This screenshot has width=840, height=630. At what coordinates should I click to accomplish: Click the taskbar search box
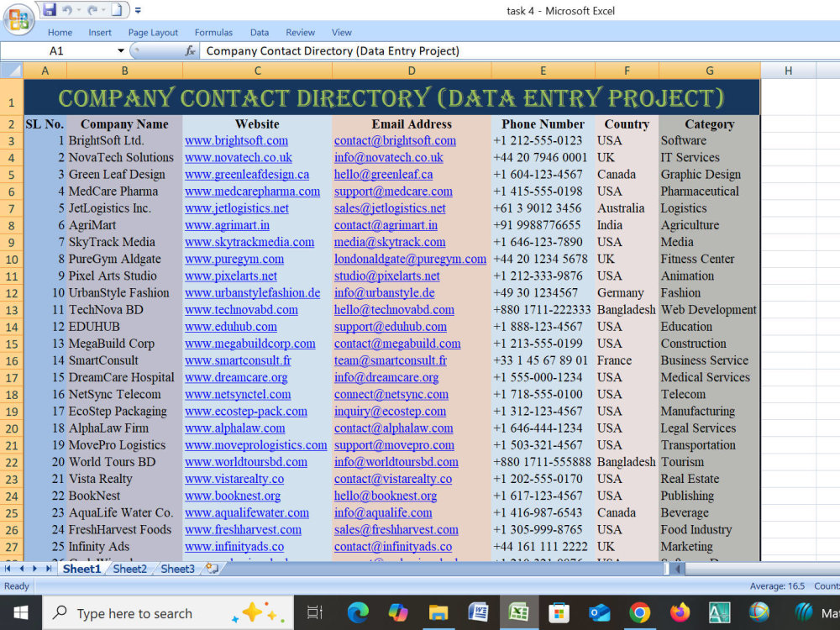pyautogui.click(x=168, y=613)
